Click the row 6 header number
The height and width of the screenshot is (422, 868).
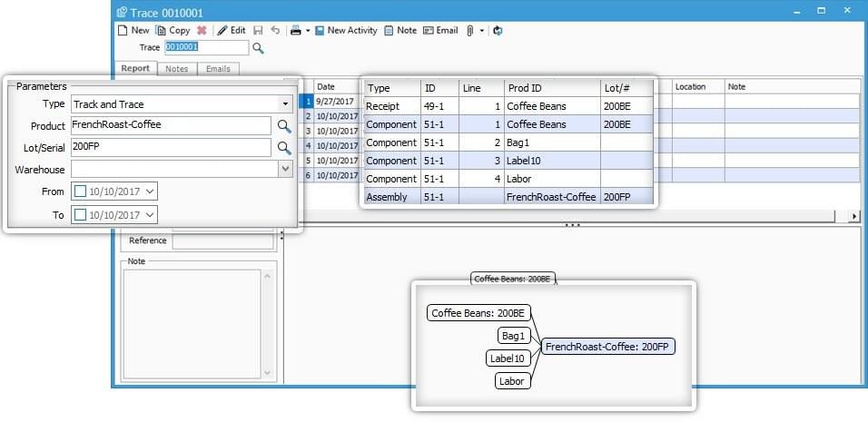click(x=309, y=175)
